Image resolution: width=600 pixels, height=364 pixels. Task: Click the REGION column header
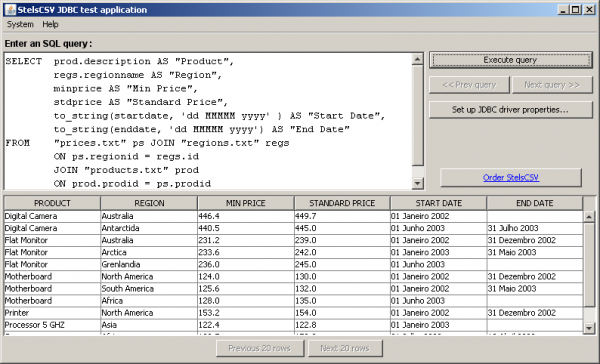coord(149,203)
